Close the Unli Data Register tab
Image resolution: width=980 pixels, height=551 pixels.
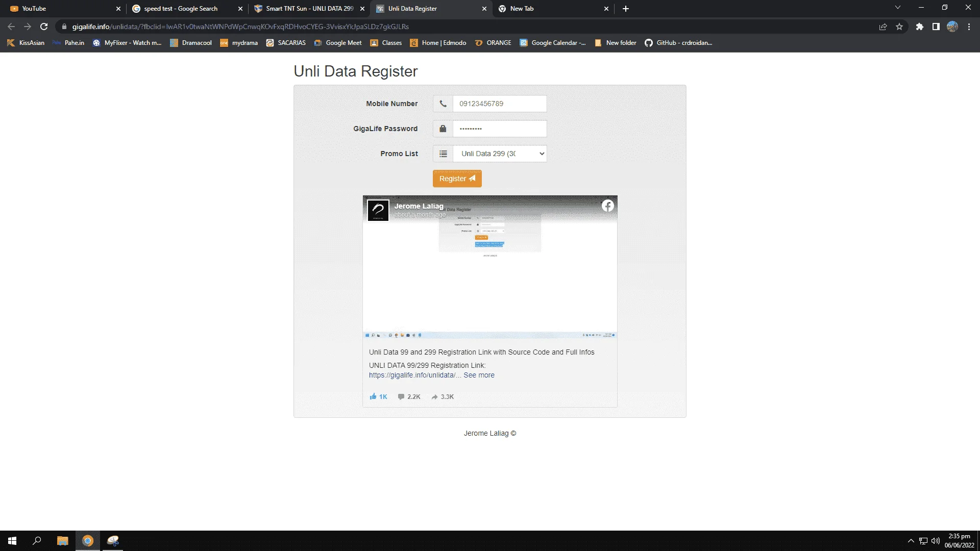coord(484,9)
